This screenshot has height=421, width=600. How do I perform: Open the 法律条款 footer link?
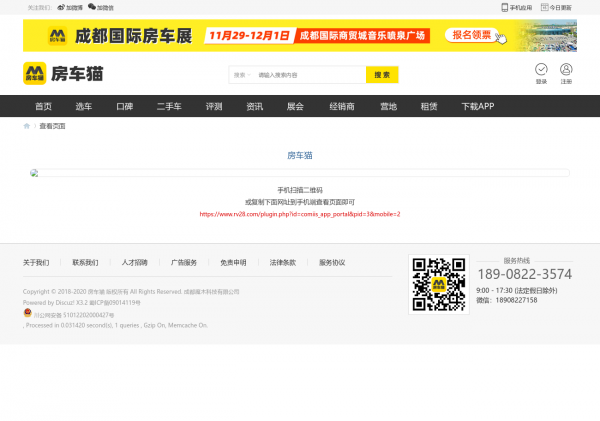click(x=282, y=262)
